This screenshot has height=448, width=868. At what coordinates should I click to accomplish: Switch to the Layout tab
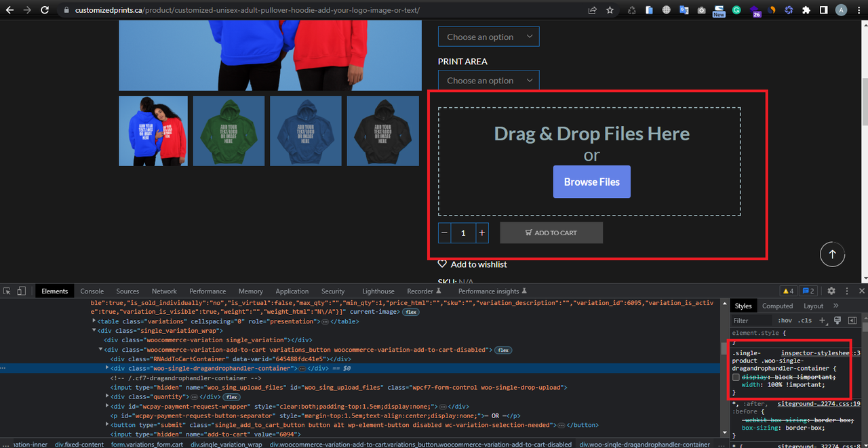814,306
